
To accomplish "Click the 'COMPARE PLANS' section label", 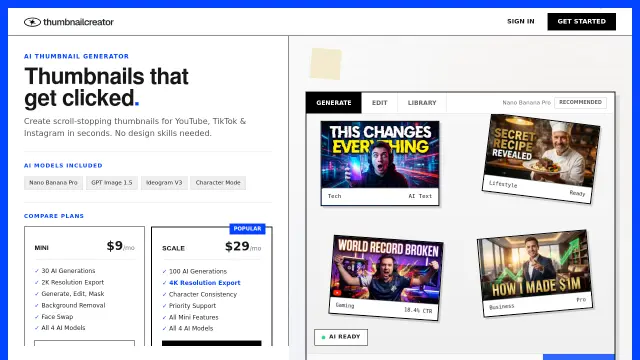I will pos(54,216).
